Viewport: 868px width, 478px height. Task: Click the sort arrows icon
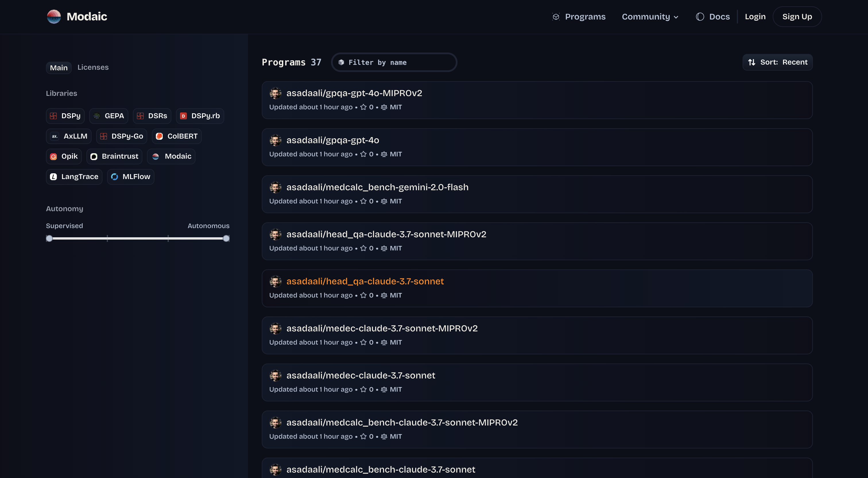(x=751, y=62)
